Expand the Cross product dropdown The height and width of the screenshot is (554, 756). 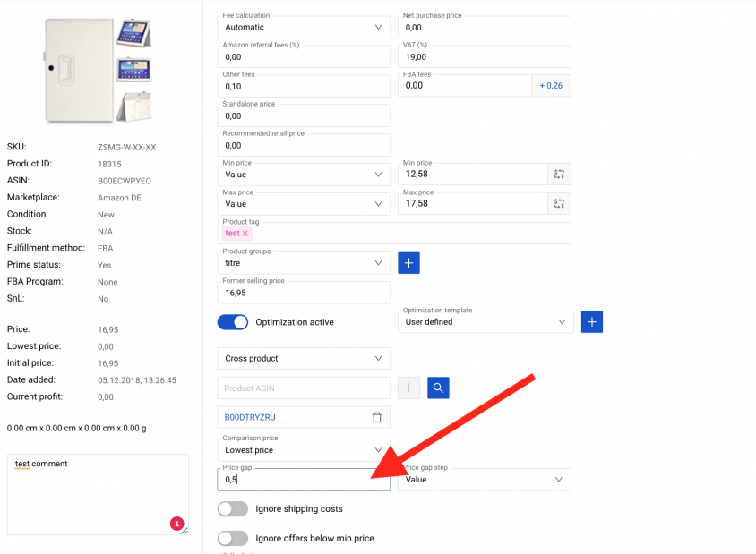tap(304, 358)
